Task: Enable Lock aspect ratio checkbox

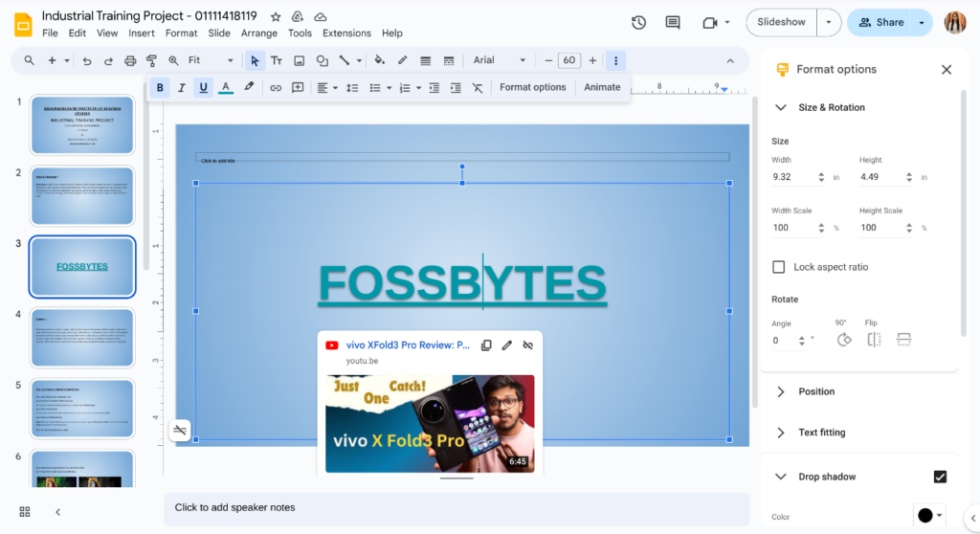Action: pyautogui.click(x=779, y=267)
